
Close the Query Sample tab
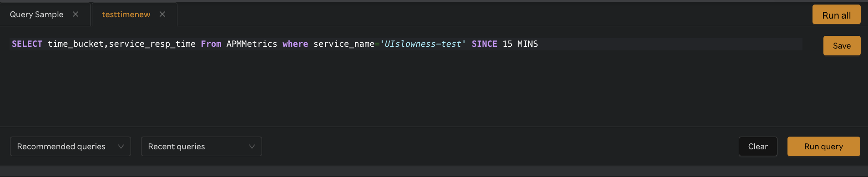pyautogui.click(x=76, y=15)
